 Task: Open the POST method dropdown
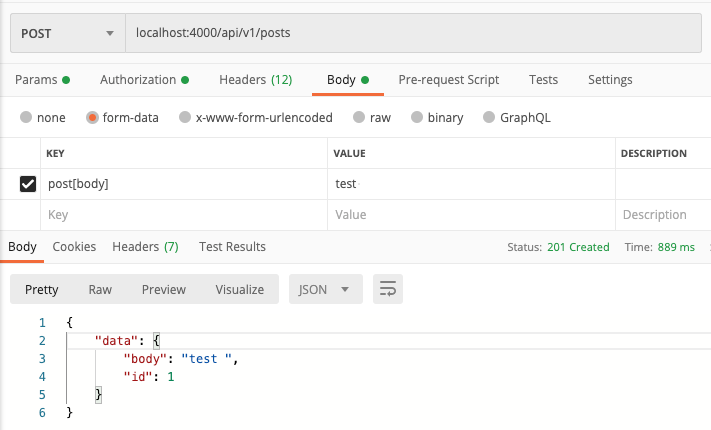[68, 33]
